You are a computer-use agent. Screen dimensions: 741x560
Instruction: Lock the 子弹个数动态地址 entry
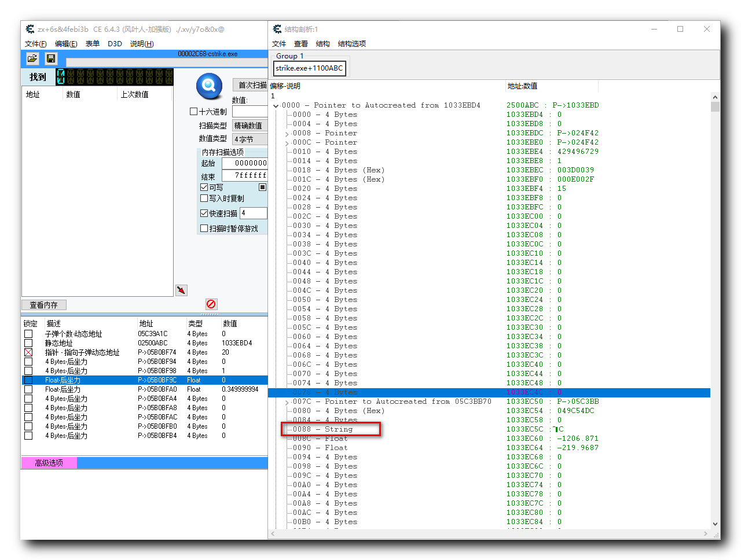[28, 334]
